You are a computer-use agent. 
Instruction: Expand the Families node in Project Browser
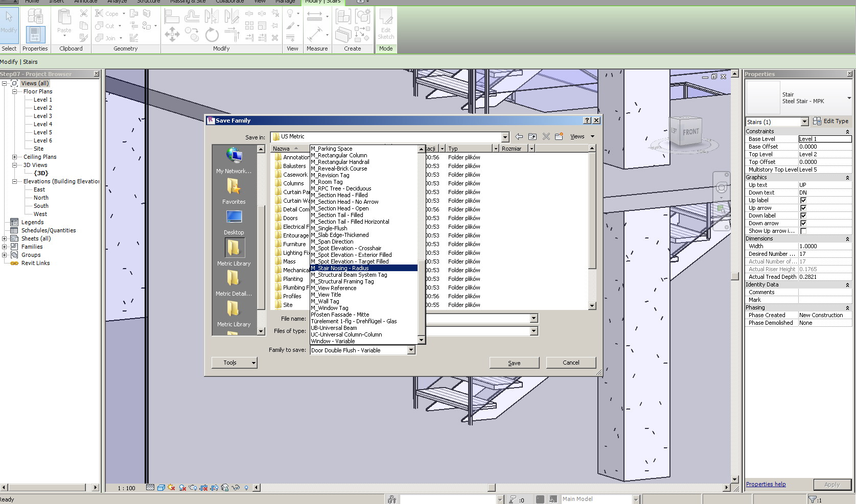(x=5, y=247)
